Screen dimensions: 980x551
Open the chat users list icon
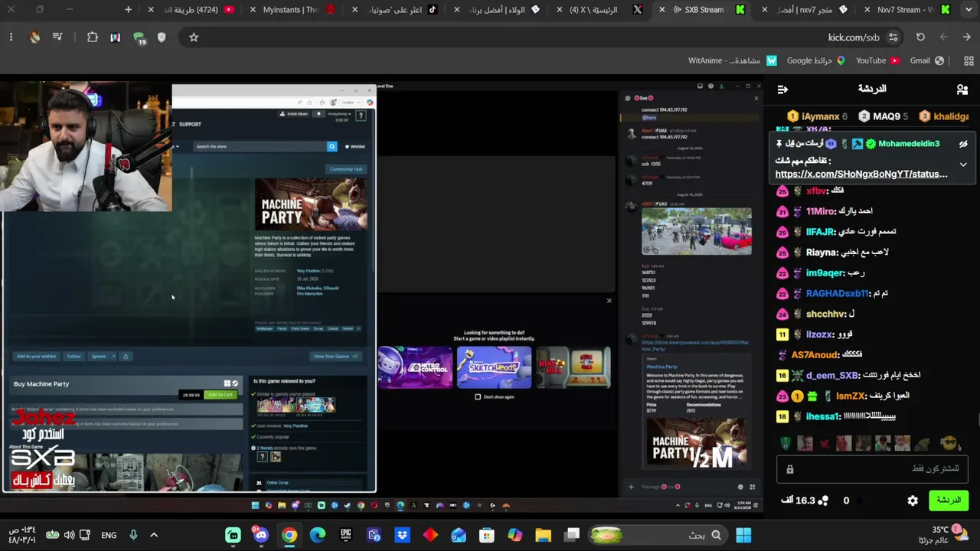[x=962, y=90]
